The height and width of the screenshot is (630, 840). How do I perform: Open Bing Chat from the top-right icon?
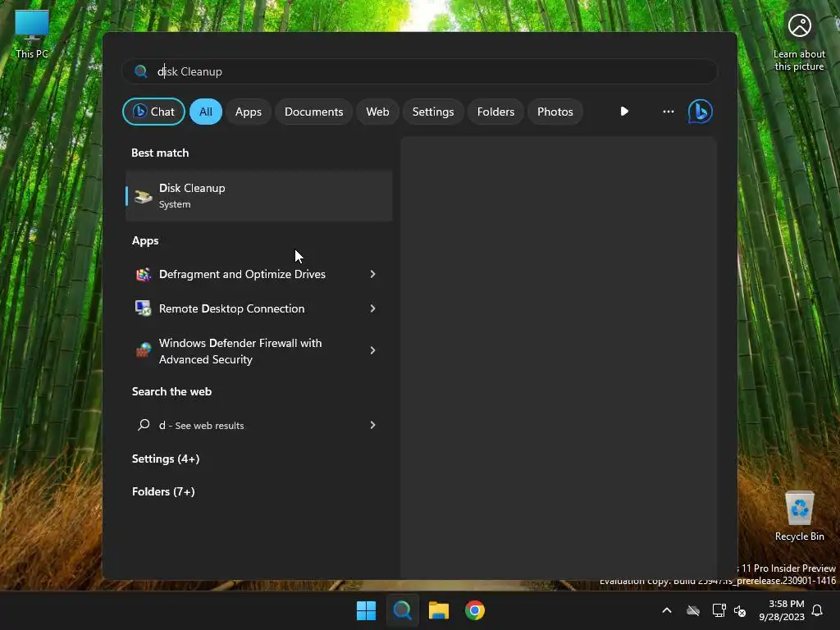pyautogui.click(x=700, y=112)
